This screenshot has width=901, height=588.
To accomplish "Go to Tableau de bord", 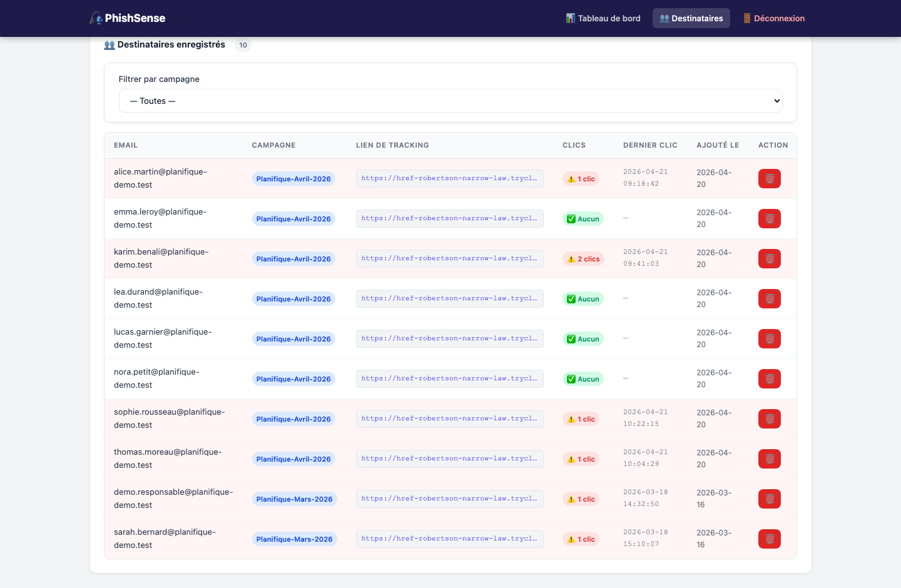I will [x=603, y=18].
